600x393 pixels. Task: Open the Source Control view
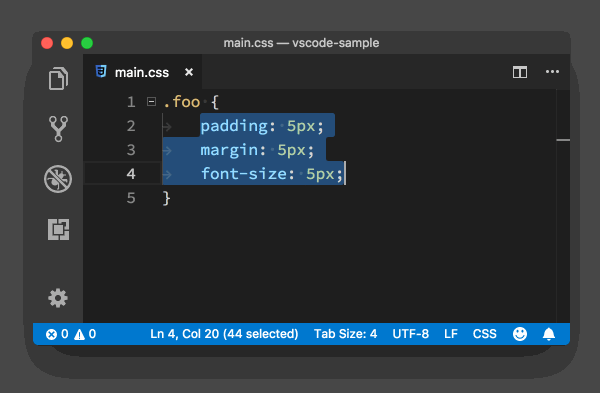[x=58, y=129]
